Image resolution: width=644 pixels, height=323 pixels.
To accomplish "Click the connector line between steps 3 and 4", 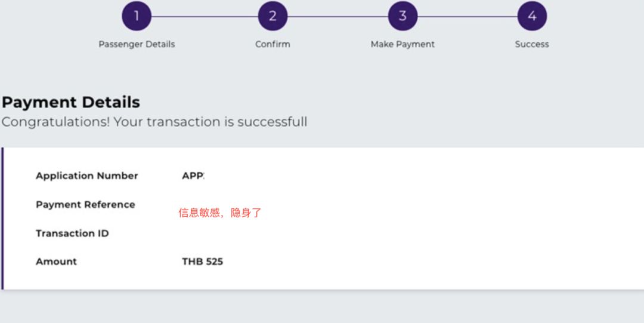I will (x=467, y=16).
